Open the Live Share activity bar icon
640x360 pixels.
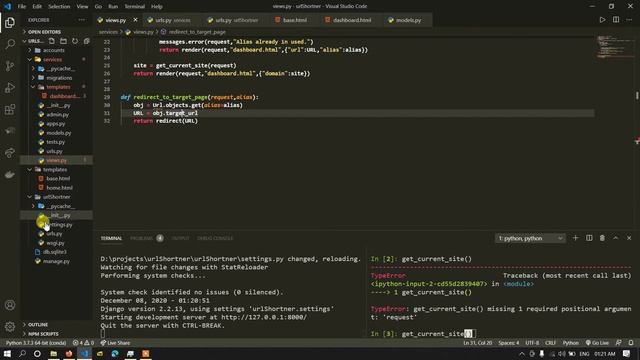pyautogui.click(x=10, y=153)
